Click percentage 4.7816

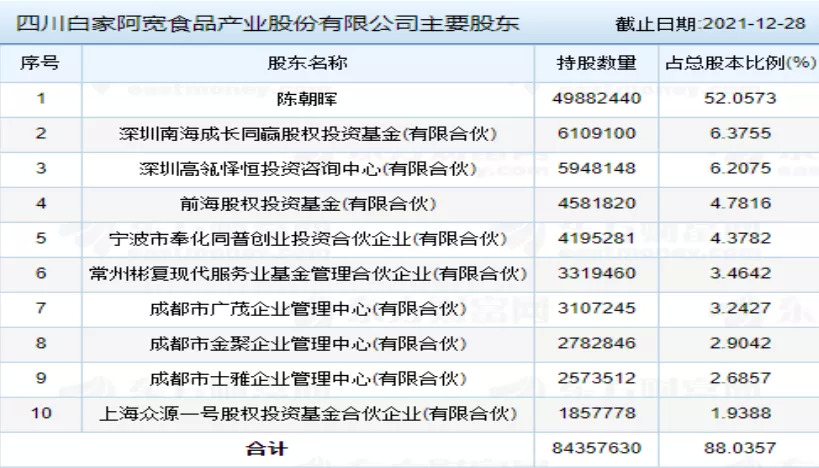pos(740,203)
